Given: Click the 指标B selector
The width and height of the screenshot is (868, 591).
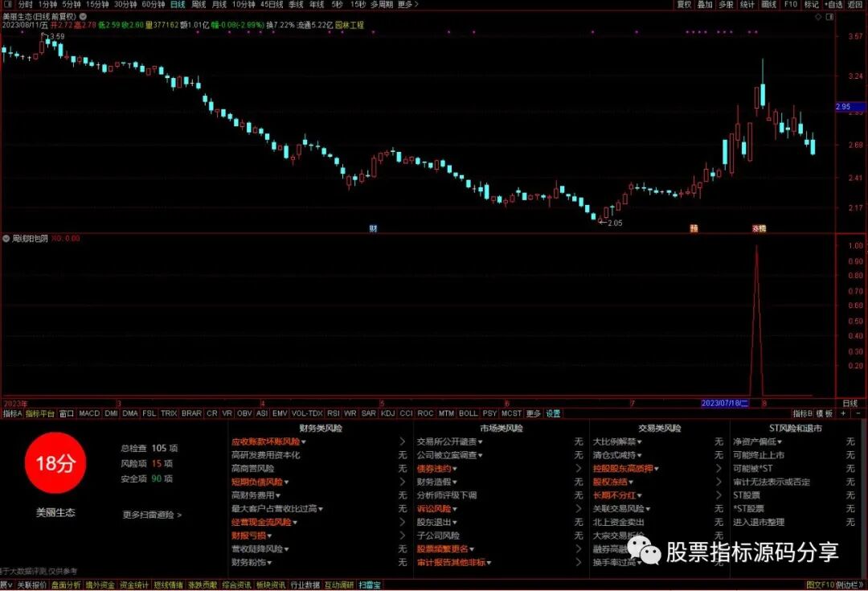Looking at the screenshot, I should 802,413.
